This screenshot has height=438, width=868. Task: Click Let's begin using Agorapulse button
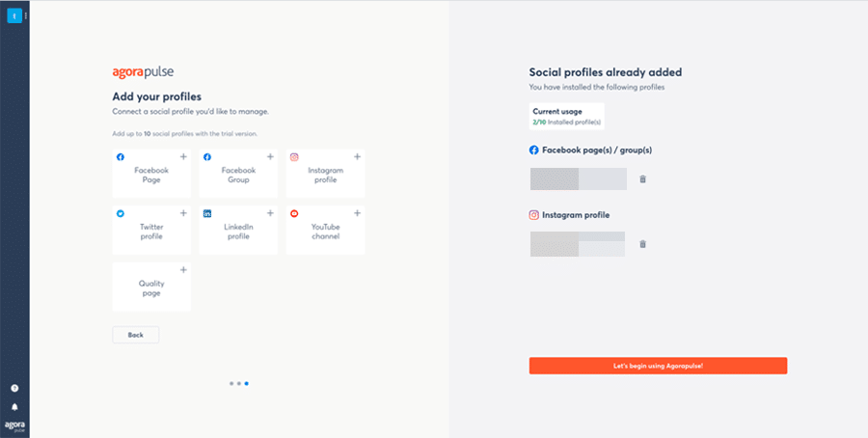(x=658, y=366)
